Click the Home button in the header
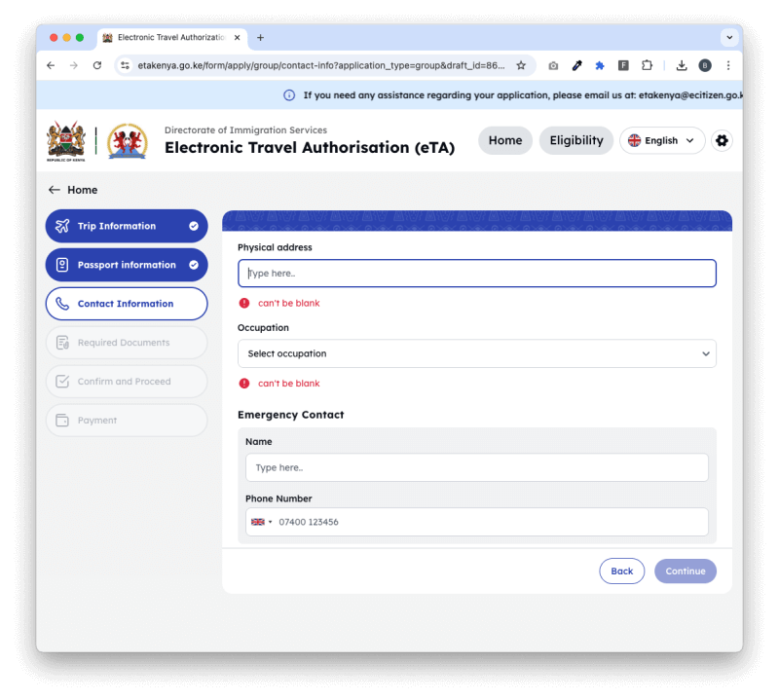This screenshot has width=779, height=700. click(x=505, y=140)
